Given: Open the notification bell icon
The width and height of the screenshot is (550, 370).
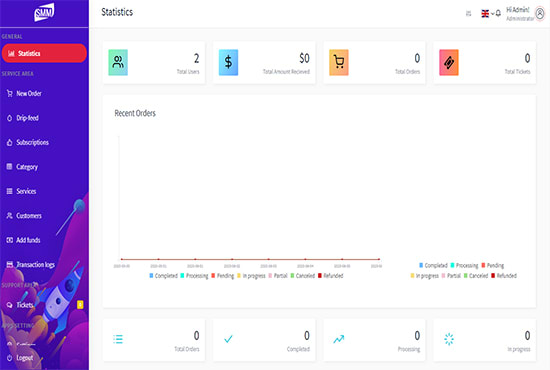Looking at the screenshot, I should (498, 14).
